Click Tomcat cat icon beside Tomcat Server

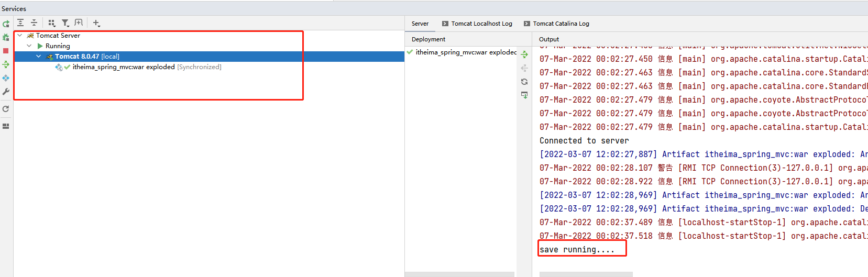coord(30,36)
